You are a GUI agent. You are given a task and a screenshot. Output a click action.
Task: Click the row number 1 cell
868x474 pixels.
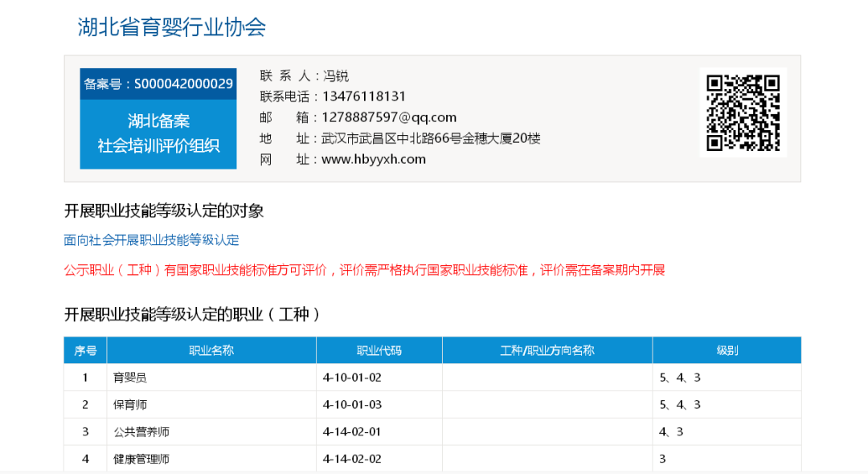point(85,378)
